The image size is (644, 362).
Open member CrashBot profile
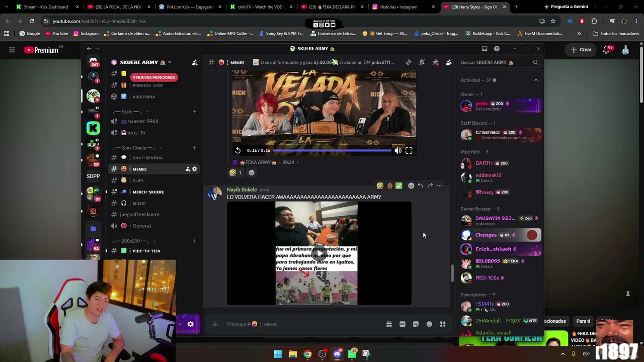click(x=501, y=135)
